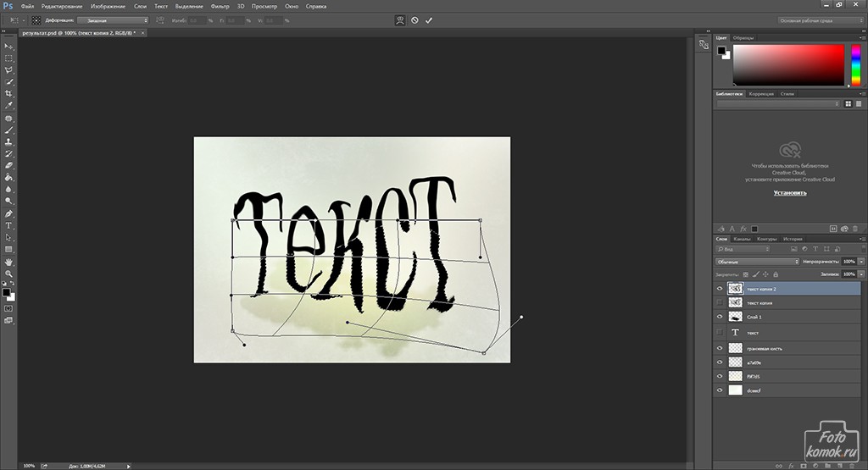
Task: Show the hidden 'текст копия' layer
Action: pos(720,302)
